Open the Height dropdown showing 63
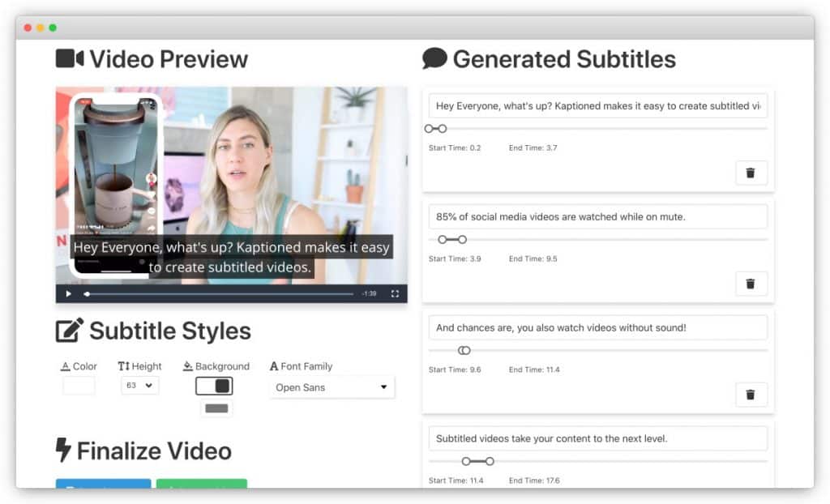Image resolution: width=830 pixels, height=504 pixels. coord(139,386)
